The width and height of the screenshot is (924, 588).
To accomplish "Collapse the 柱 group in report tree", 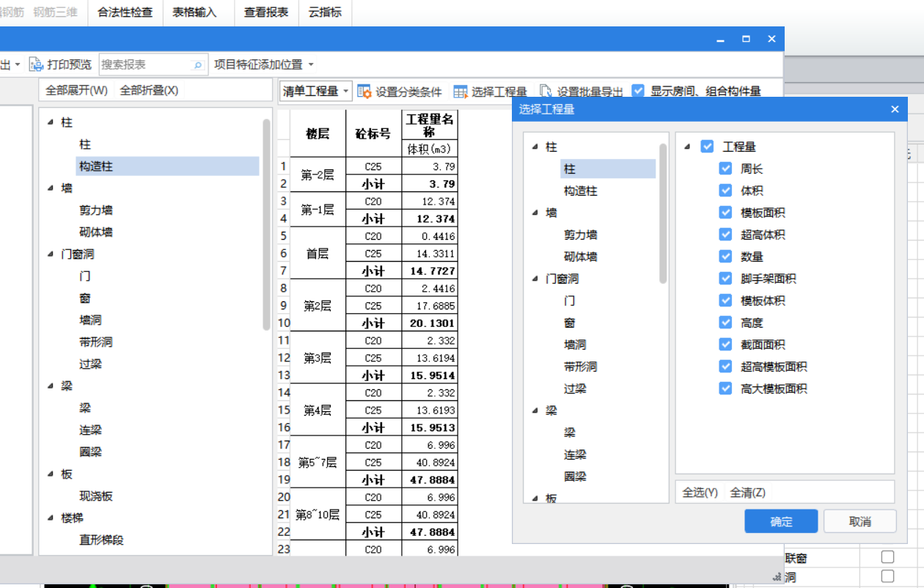I will click(x=51, y=122).
